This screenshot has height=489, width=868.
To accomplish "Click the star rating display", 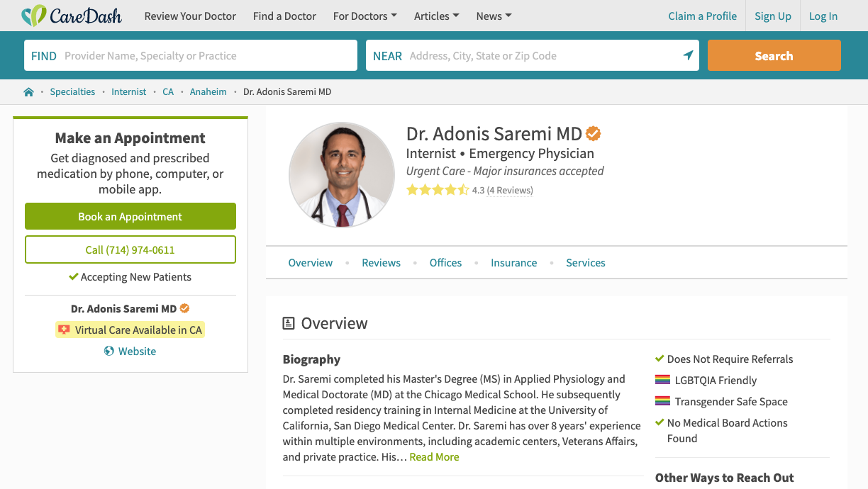I will click(x=437, y=190).
